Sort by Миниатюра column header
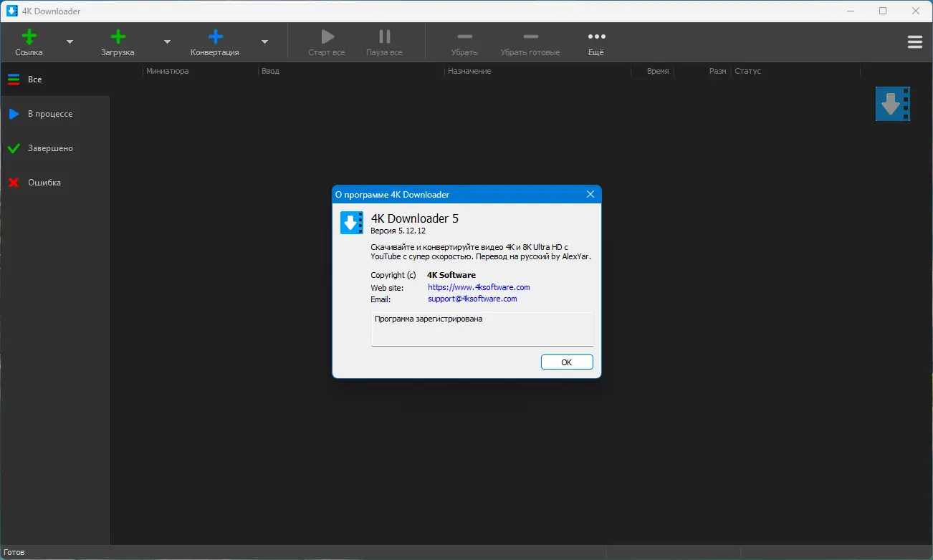The width and height of the screenshot is (933, 560). tap(201, 71)
